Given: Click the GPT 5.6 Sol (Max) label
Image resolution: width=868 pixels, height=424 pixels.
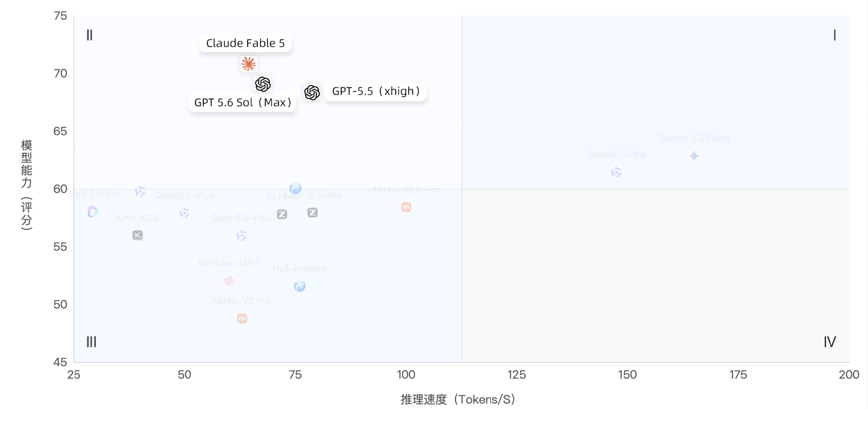Looking at the screenshot, I should 243,102.
